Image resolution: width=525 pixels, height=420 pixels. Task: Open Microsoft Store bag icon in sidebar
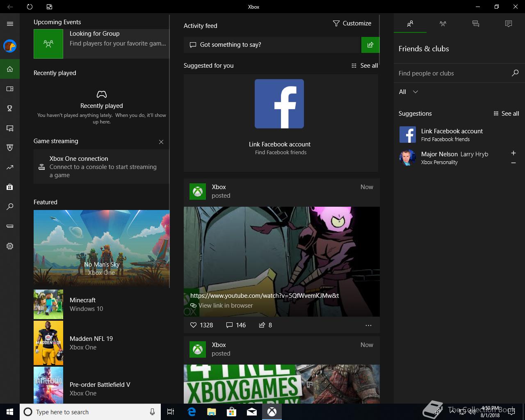click(10, 187)
